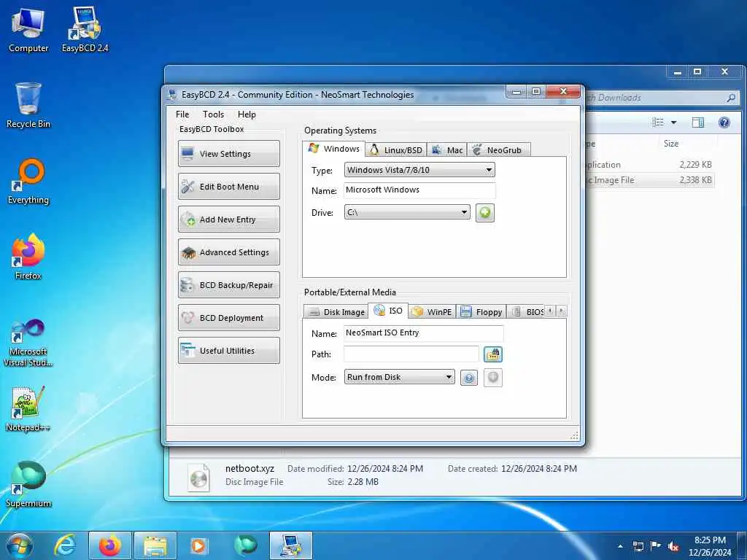Click the taskbar clock showing 8:25 PM
The width and height of the screenshot is (747, 560).
click(710, 546)
